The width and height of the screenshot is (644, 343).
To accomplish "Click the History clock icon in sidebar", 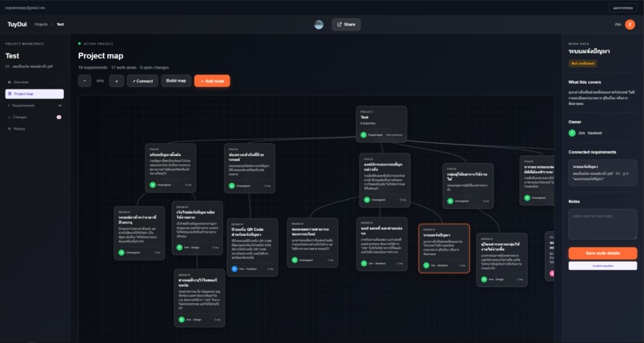I will pyautogui.click(x=10, y=129).
